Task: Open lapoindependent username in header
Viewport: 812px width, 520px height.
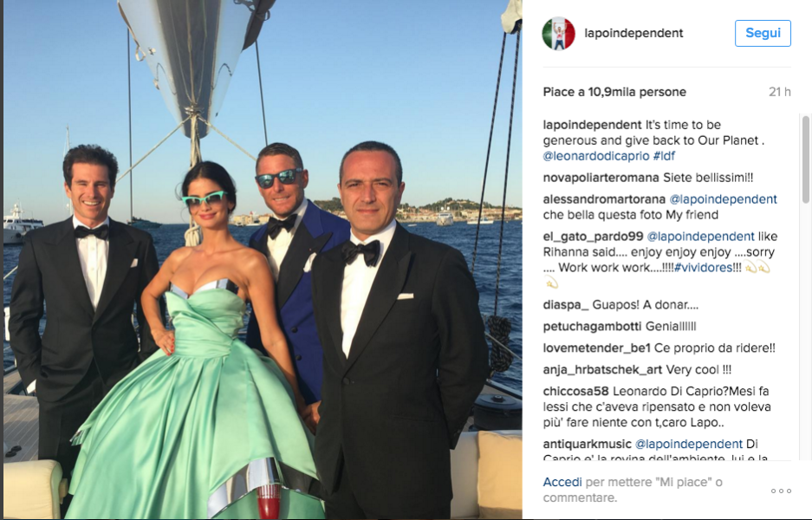Action: coord(633,33)
